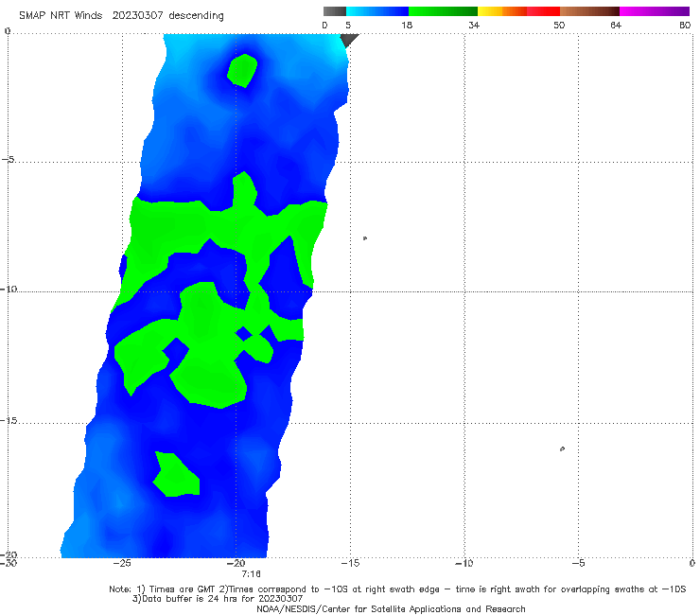Click the note "3)Data buffer is 24 hrs"
The width and height of the screenshot is (700, 615).
[x=218, y=599]
